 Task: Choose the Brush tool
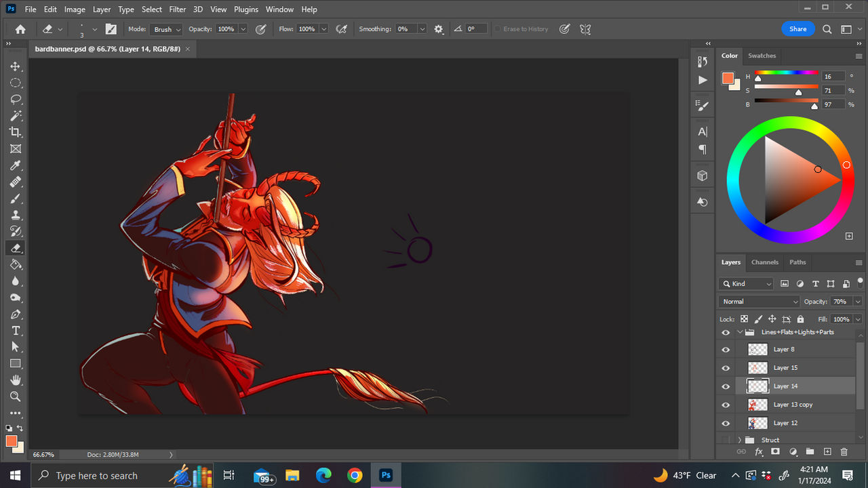[x=15, y=198]
